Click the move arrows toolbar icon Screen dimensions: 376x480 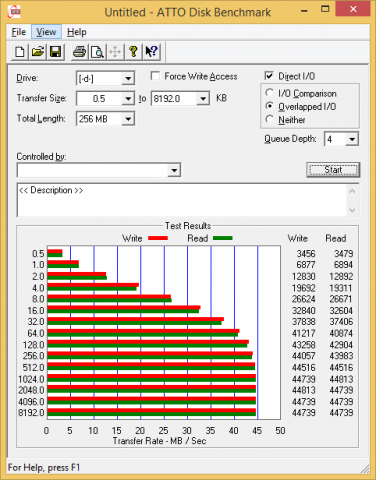point(115,52)
